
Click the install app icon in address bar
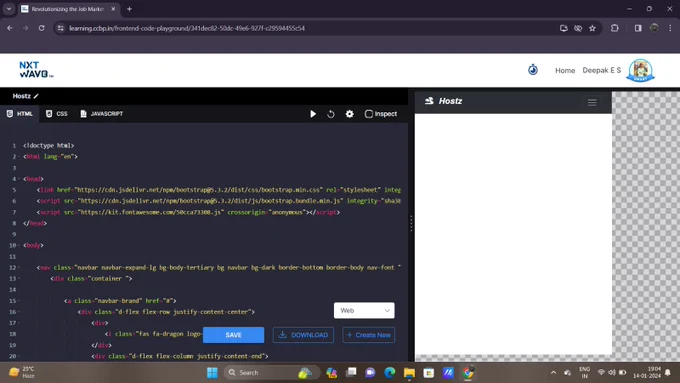point(563,28)
